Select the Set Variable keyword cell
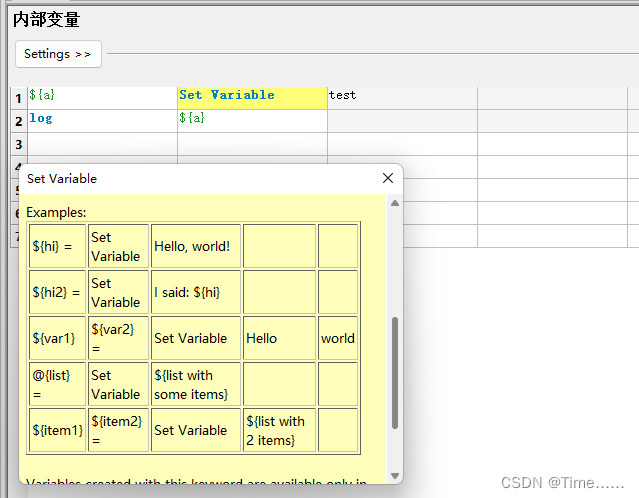Image resolution: width=639 pixels, height=498 pixels. point(252,98)
